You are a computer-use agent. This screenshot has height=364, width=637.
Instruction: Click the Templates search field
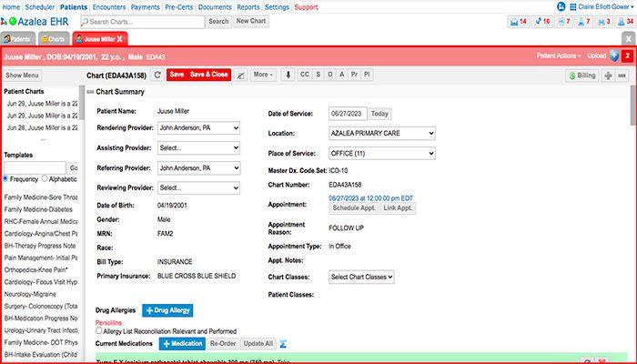pos(35,167)
